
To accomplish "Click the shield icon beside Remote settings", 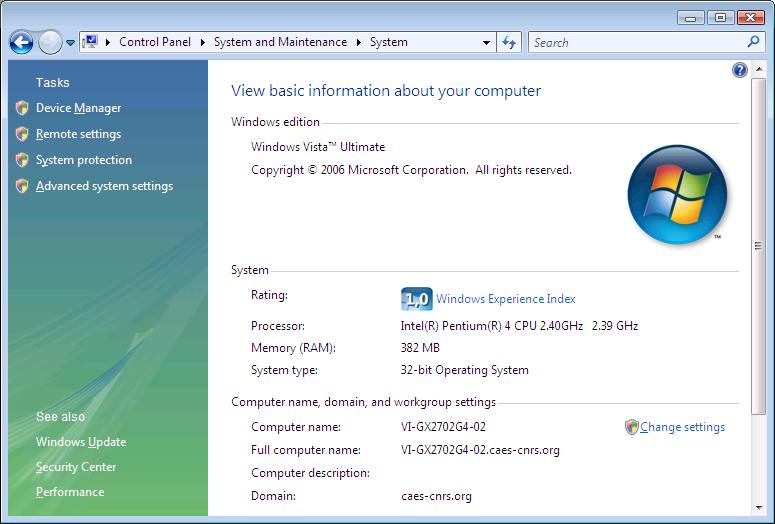I will 22,134.
